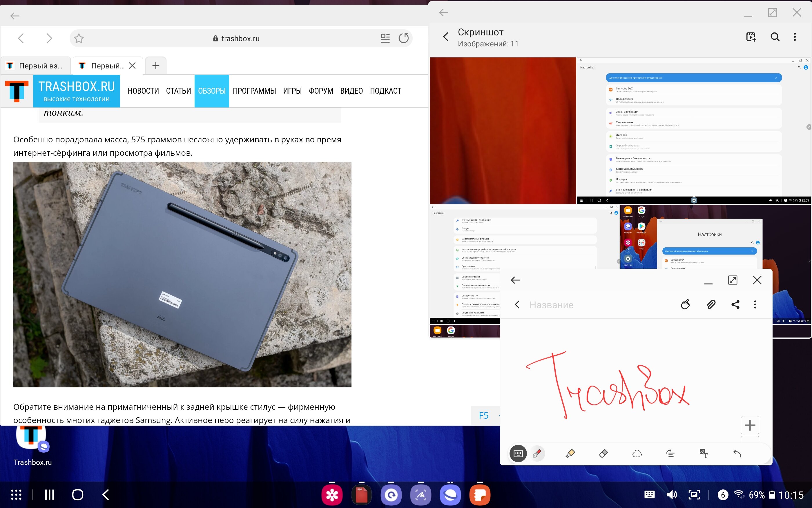The width and height of the screenshot is (812, 508).
Task: Share the note
Action: click(x=735, y=304)
